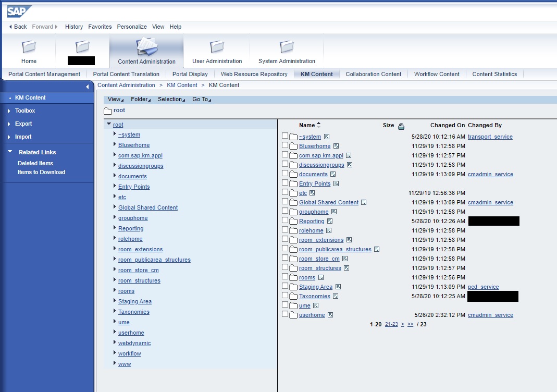Open context menu icon beside discussiongroups
557x392 pixels.
click(x=350, y=165)
